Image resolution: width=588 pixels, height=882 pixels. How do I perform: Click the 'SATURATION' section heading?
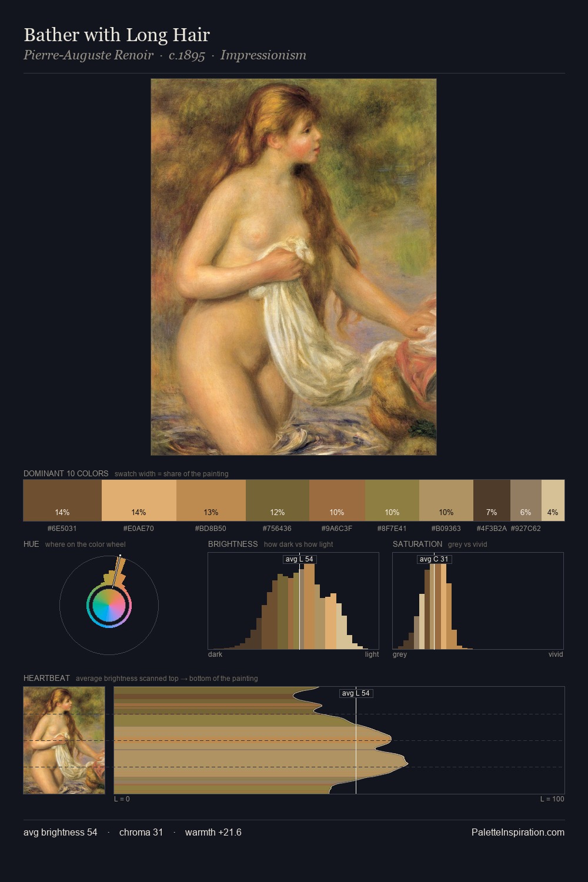(x=417, y=544)
